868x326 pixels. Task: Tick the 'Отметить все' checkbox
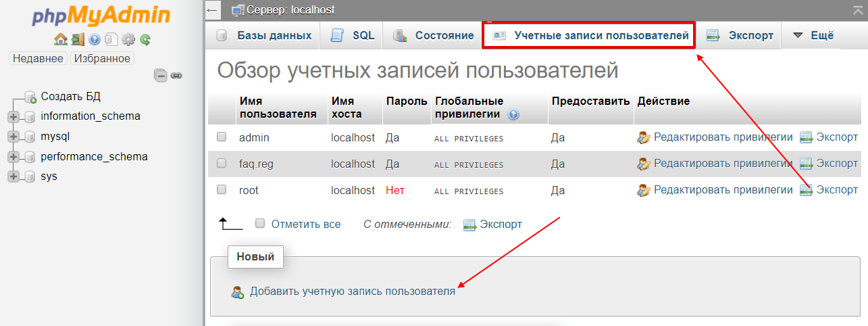(x=260, y=224)
